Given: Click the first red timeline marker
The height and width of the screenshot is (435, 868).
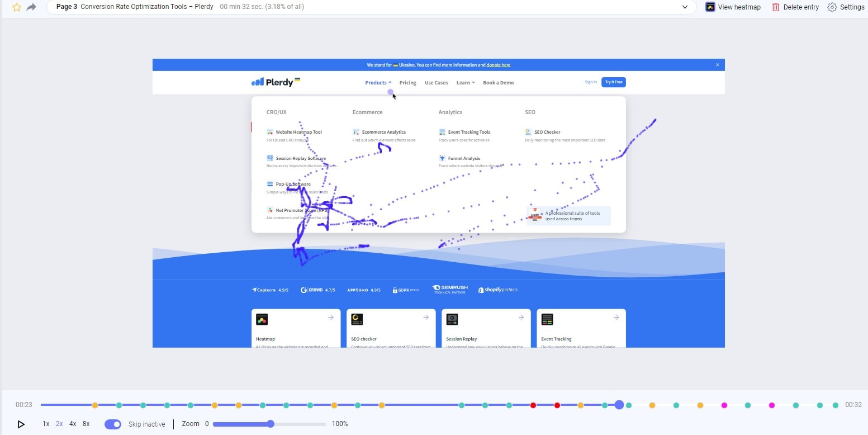Looking at the screenshot, I should [533, 405].
